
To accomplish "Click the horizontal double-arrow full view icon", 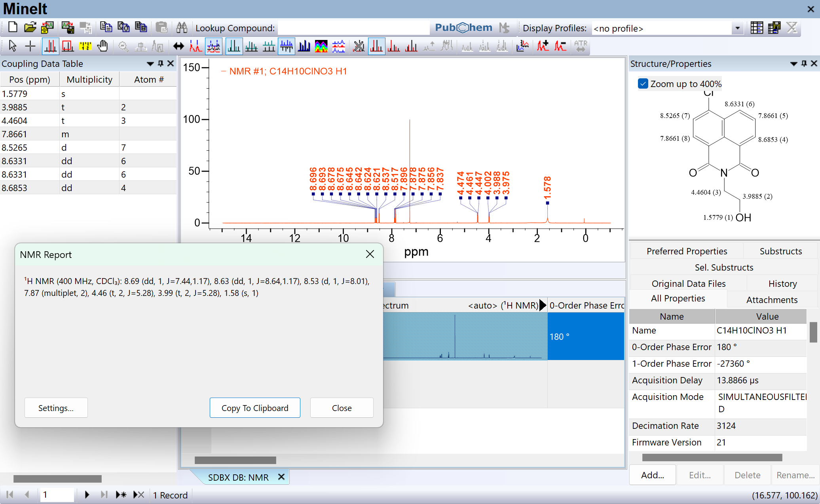I will click(178, 46).
